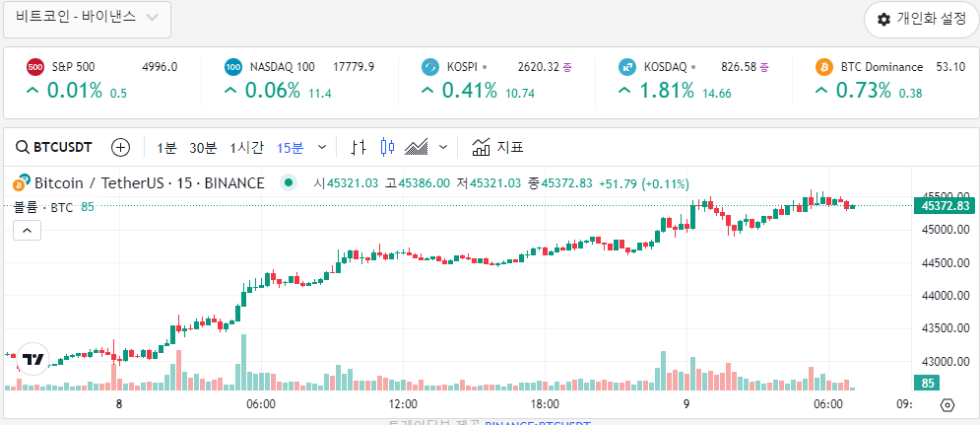Click the 06:00 time axis label after 9

[x=828, y=405]
